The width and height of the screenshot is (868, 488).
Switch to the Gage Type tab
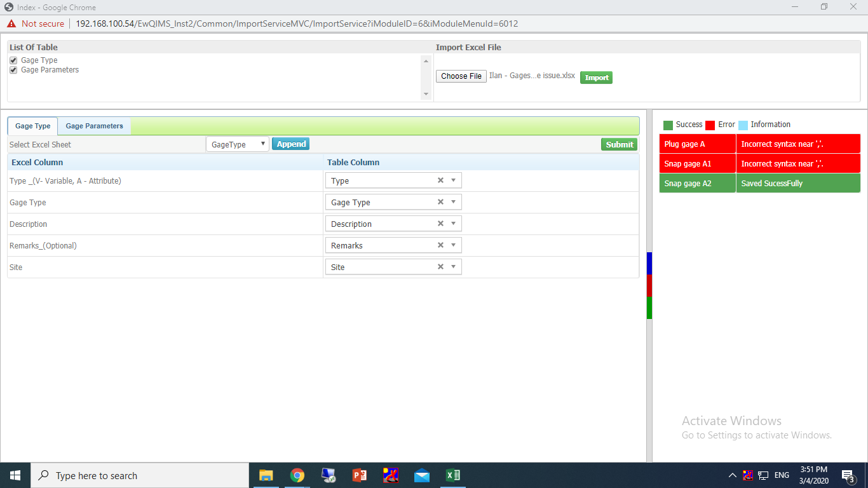point(33,126)
